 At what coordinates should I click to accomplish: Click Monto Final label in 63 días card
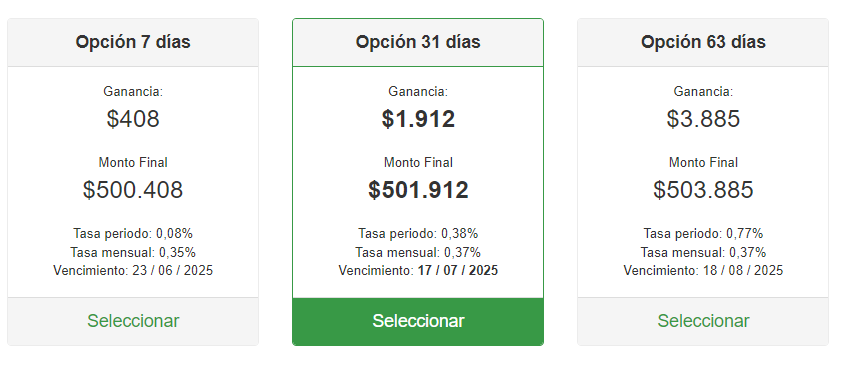pyautogui.click(x=703, y=163)
